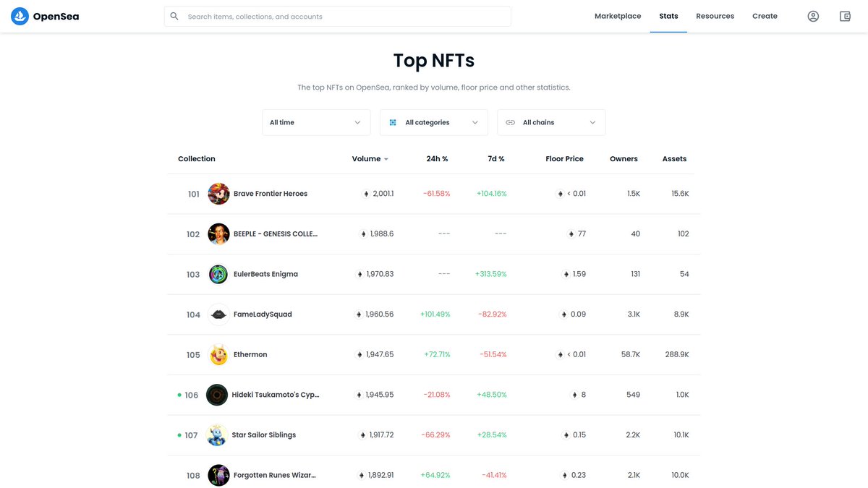Sort by Volume column header
Viewport: 868px width, 488px height.
[370, 159]
